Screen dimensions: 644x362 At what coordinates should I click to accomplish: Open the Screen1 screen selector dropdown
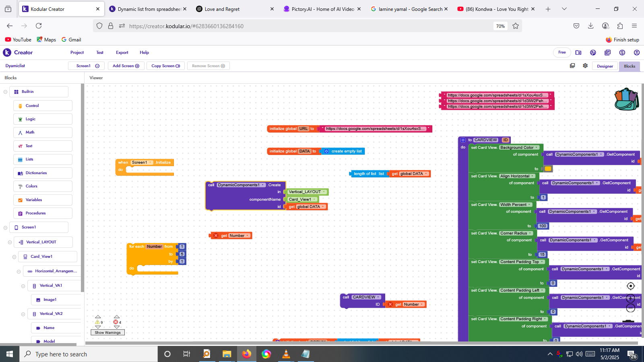(x=86, y=66)
